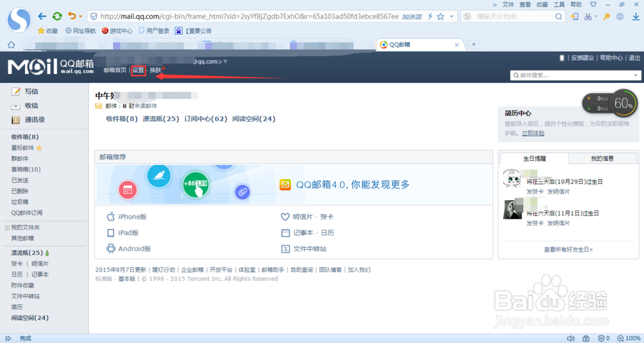The height and width of the screenshot is (343, 644).
Task: Open 收藏 bookmarks star shortcut
Action: [x=48, y=31]
